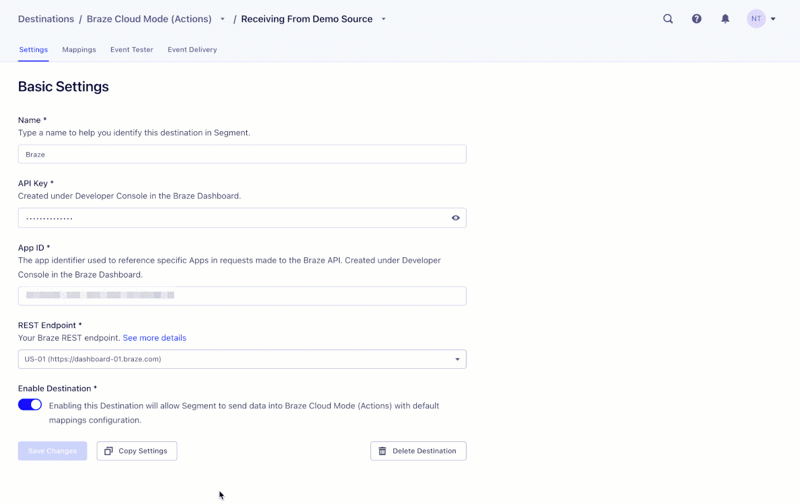The height and width of the screenshot is (504, 800).
Task: Switch to the Event Tester tab
Action: click(132, 49)
